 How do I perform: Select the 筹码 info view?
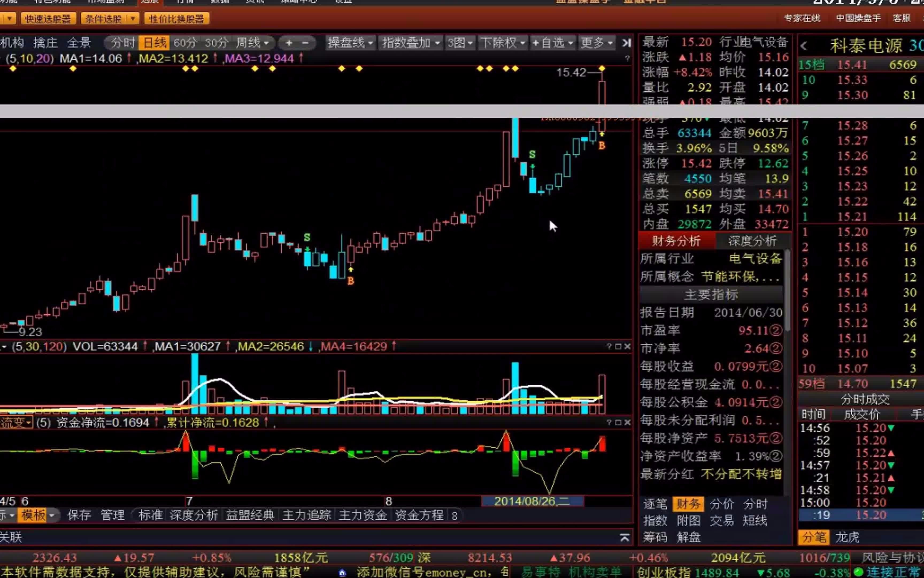pyautogui.click(x=655, y=537)
